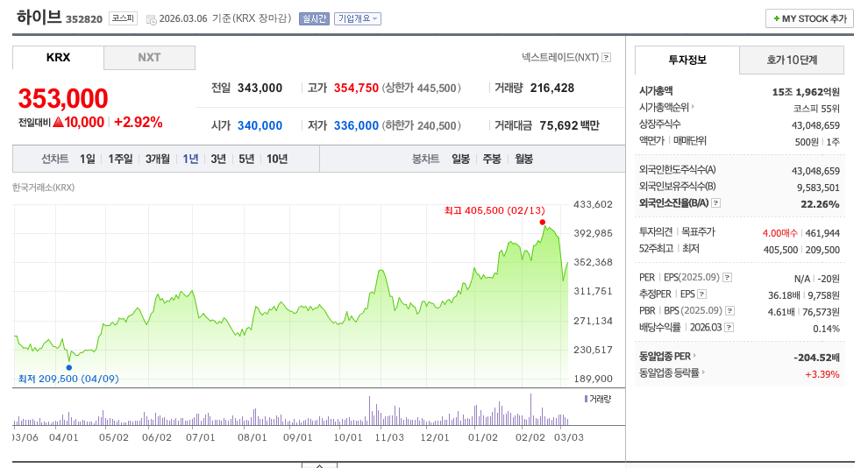
Task: Click the 추정PER value 36.18배
Action: coord(784,295)
